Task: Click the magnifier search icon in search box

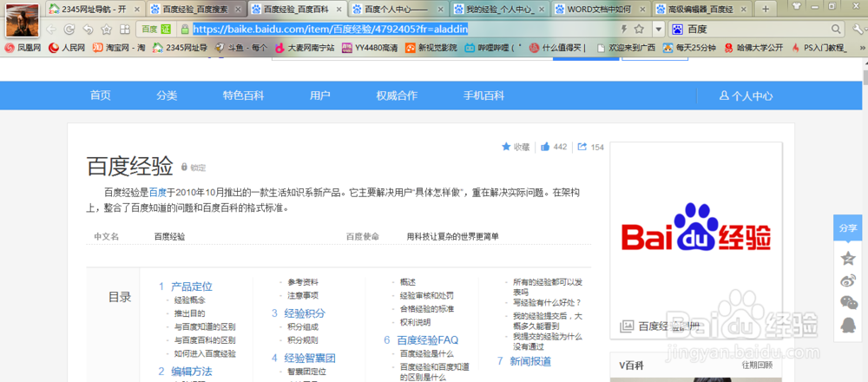Action: tap(836, 29)
